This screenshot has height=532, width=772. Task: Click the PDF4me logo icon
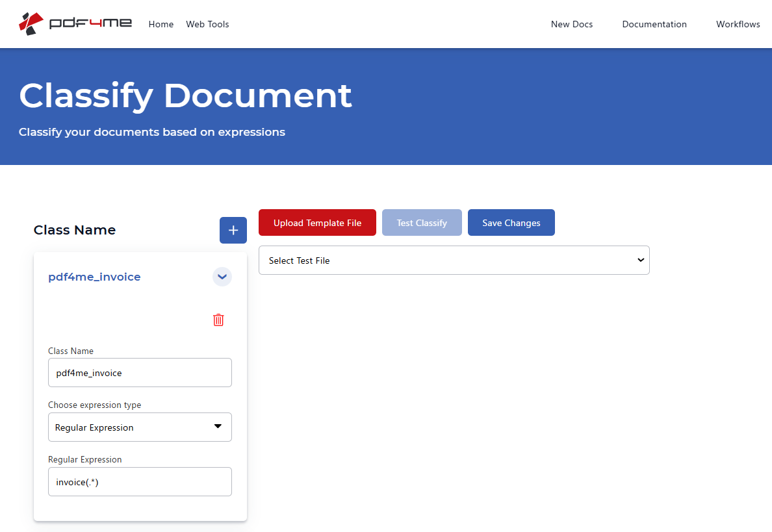(x=31, y=23)
